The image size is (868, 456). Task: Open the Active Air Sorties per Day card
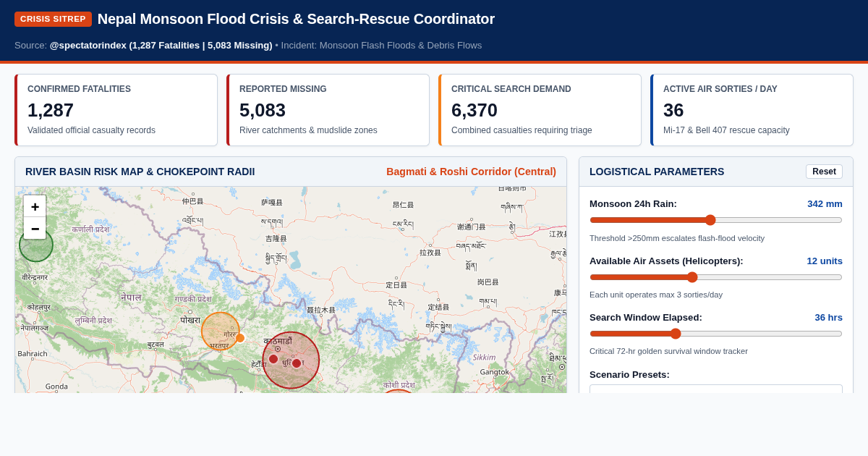point(752,110)
